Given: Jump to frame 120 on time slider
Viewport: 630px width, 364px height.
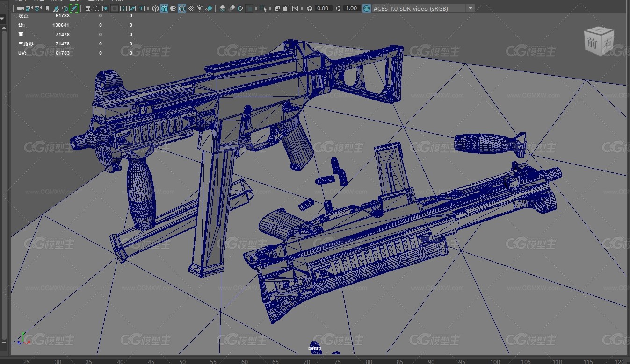Looking at the screenshot, I should [x=619, y=361].
